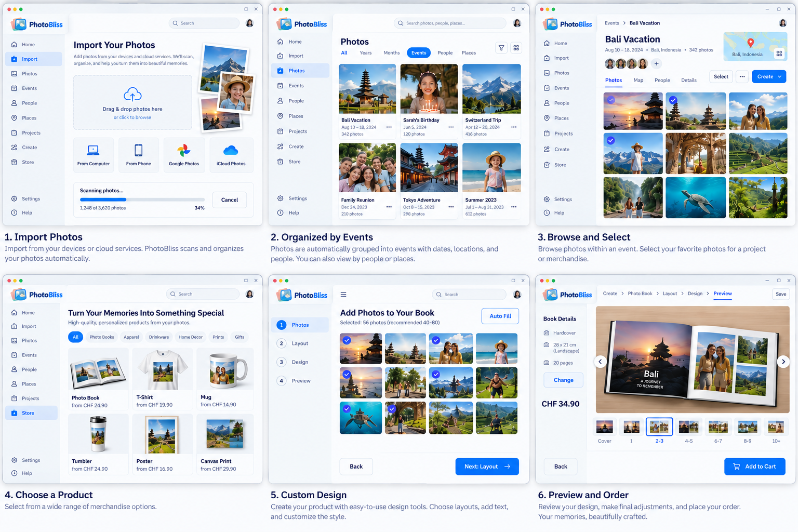
Task: Click People icon in Bali Vacation sidebar
Action: 547,103
